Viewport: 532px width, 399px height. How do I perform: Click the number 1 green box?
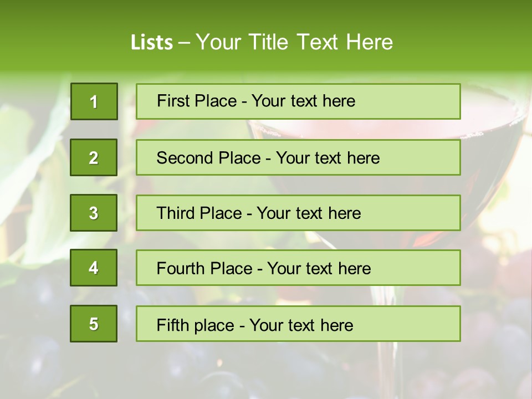94,101
